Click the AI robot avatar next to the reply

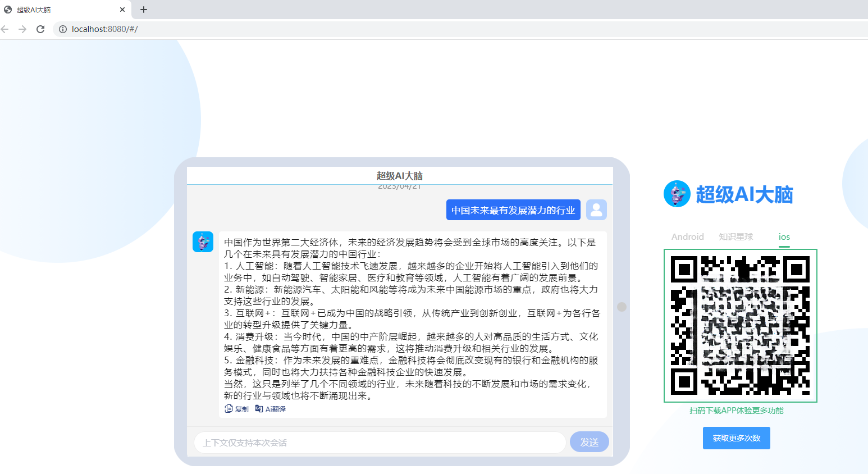tap(203, 241)
